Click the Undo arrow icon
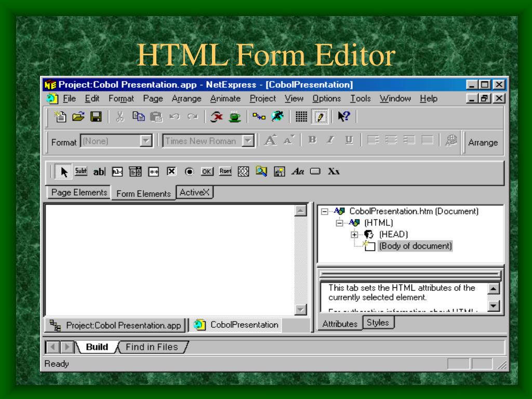Screen dimensions: 532x399 (175, 117)
